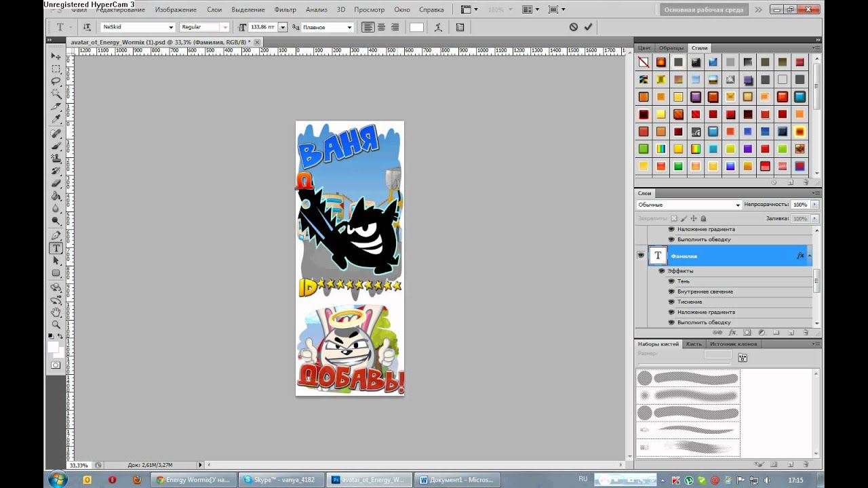Viewport: 868px width, 488px height.
Task: Hide the Тень effect
Action: click(671, 281)
